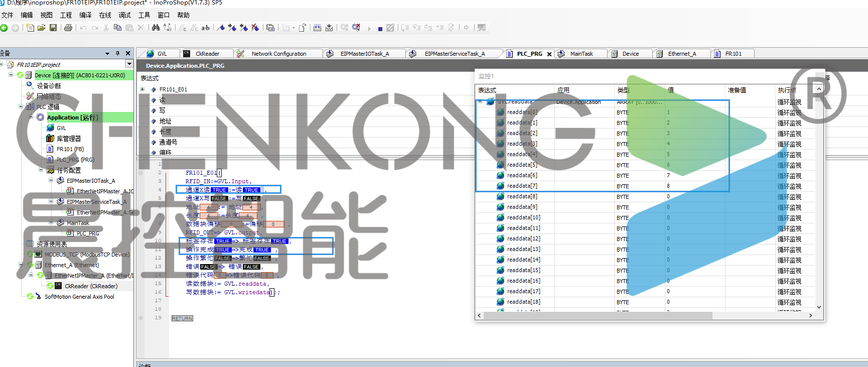Select SoftMotion General Axis Pool

79,297
